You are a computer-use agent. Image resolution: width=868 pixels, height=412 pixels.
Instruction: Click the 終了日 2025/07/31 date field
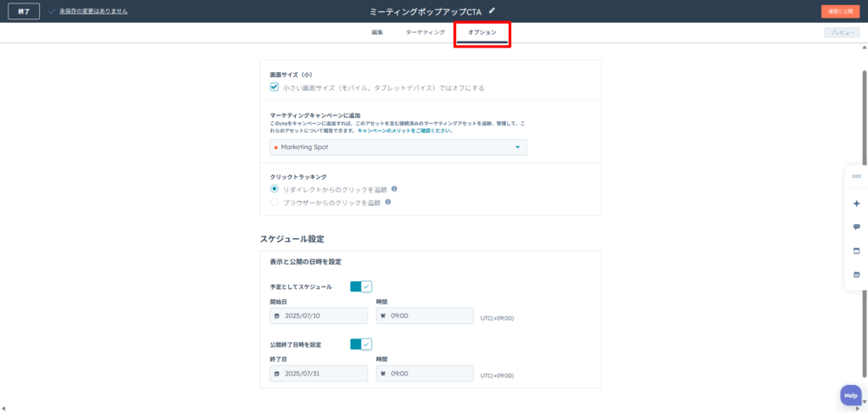pos(319,374)
